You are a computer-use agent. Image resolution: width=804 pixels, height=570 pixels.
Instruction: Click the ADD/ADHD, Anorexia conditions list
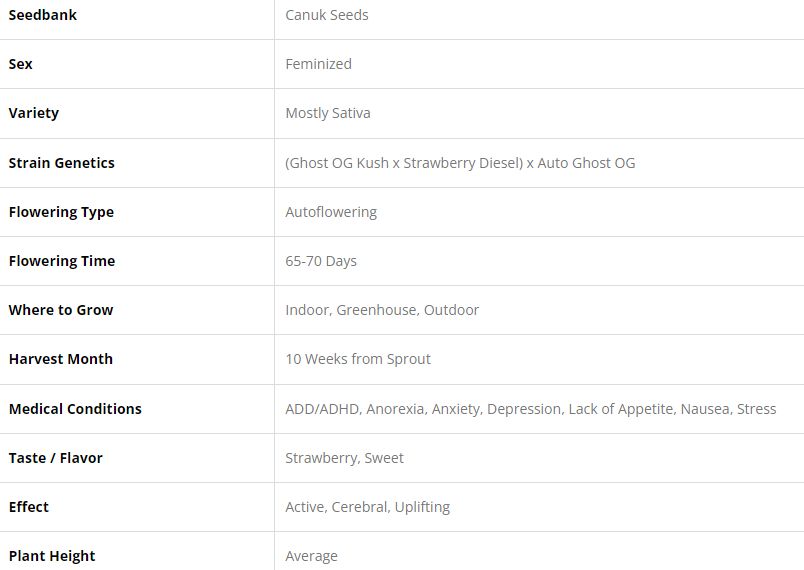coord(530,409)
